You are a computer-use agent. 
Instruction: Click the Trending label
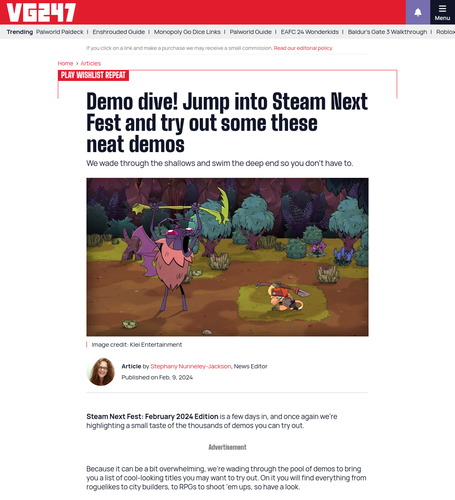coord(20,32)
